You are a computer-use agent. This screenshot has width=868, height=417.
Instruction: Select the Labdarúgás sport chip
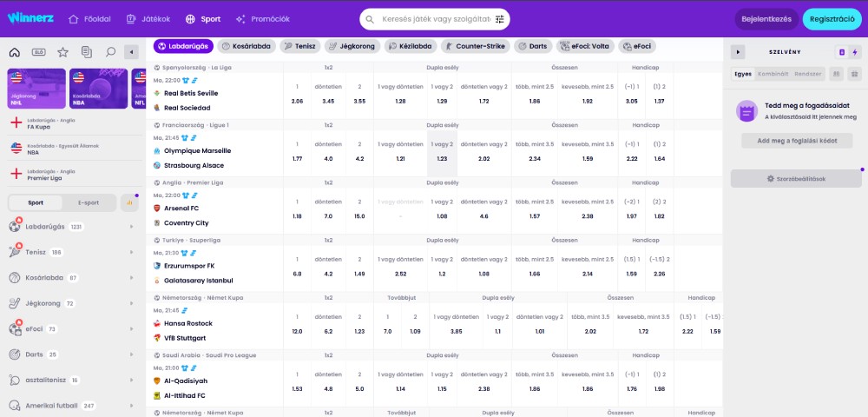click(183, 47)
